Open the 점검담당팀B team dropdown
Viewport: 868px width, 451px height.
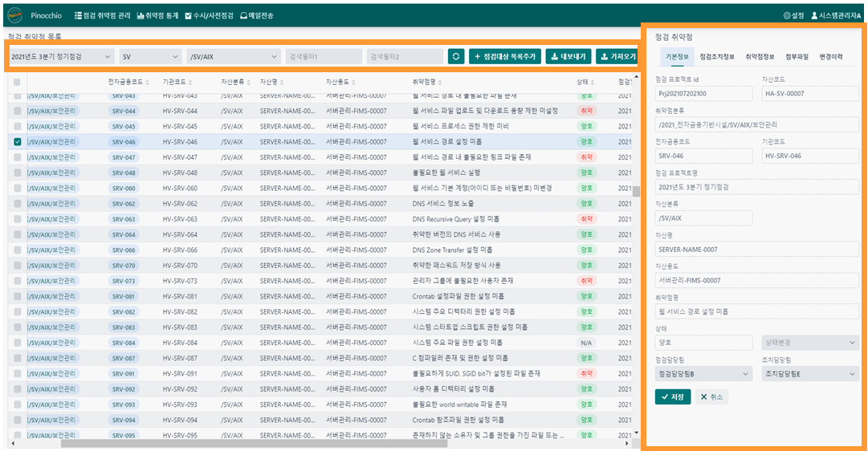tap(703, 374)
